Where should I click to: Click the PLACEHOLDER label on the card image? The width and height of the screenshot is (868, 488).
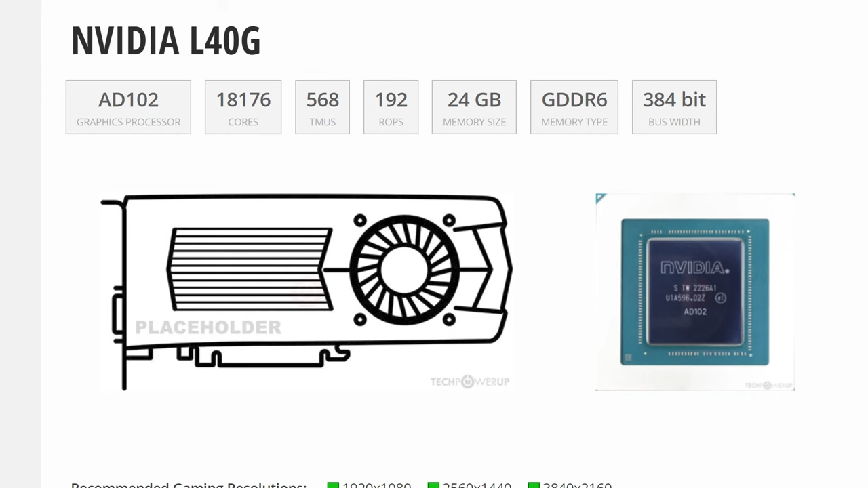coord(208,327)
